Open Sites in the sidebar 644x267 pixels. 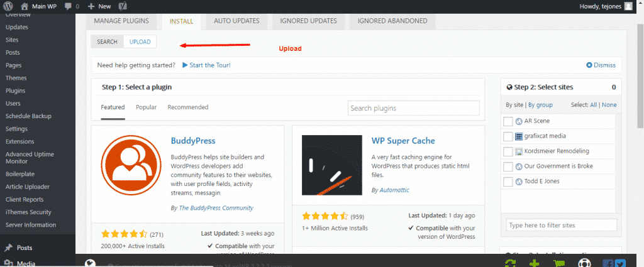tap(12, 40)
